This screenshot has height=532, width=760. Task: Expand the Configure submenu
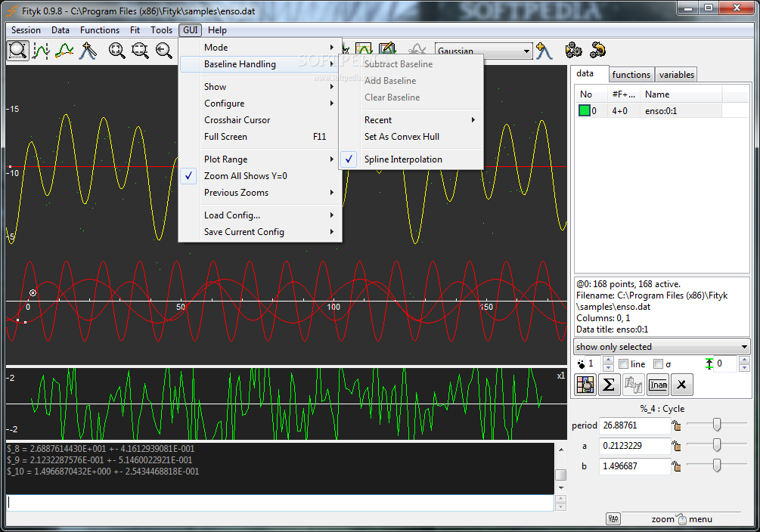click(260, 104)
